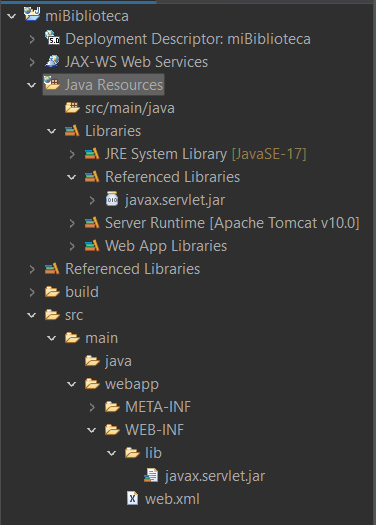Viewport: 376px width, 525px height.
Task: Select 'Deployment Descriptor: miBiblioteca' label
Action: tap(188, 39)
